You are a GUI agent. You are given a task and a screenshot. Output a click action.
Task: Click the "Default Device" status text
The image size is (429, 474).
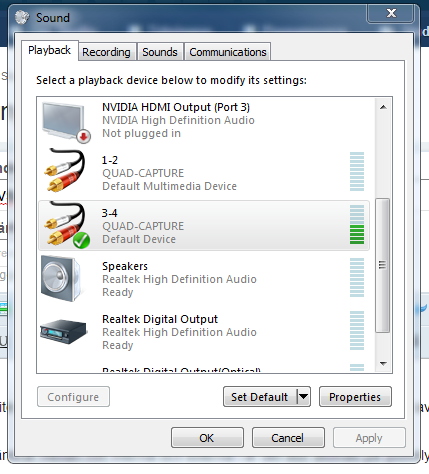click(139, 239)
